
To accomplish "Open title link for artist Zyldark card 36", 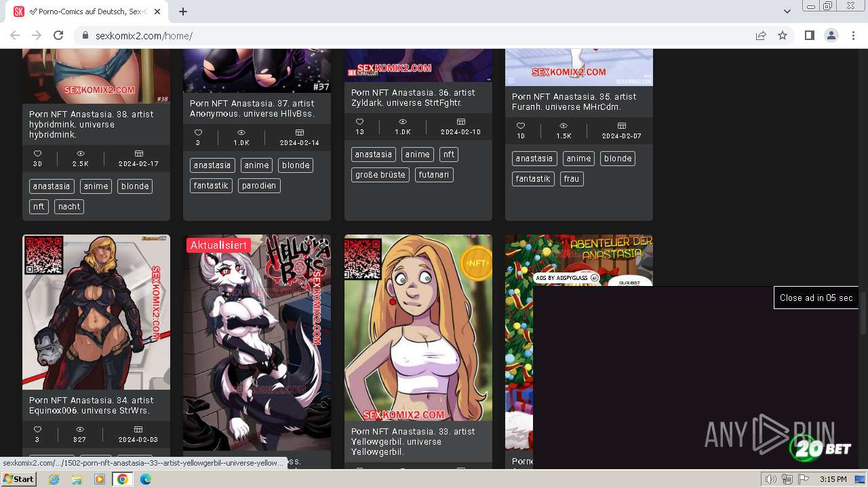I will pos(413,98).
